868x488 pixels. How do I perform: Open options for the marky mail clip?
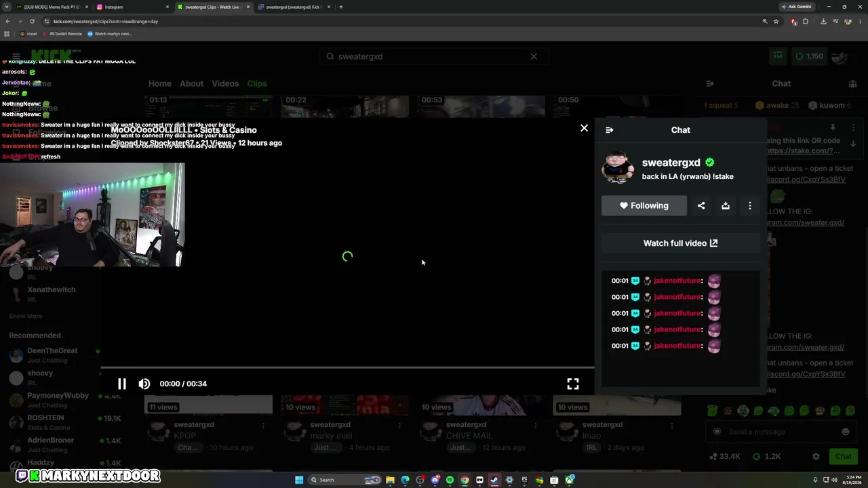pyautogui.click(x=400, y=426)
